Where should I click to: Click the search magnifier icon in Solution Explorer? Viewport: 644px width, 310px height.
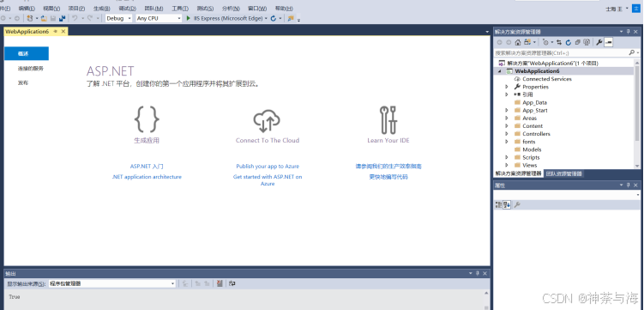632,52
